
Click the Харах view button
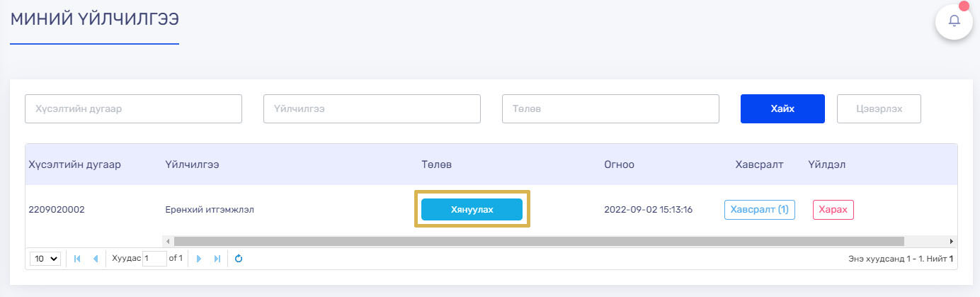[x=833, y=210]
